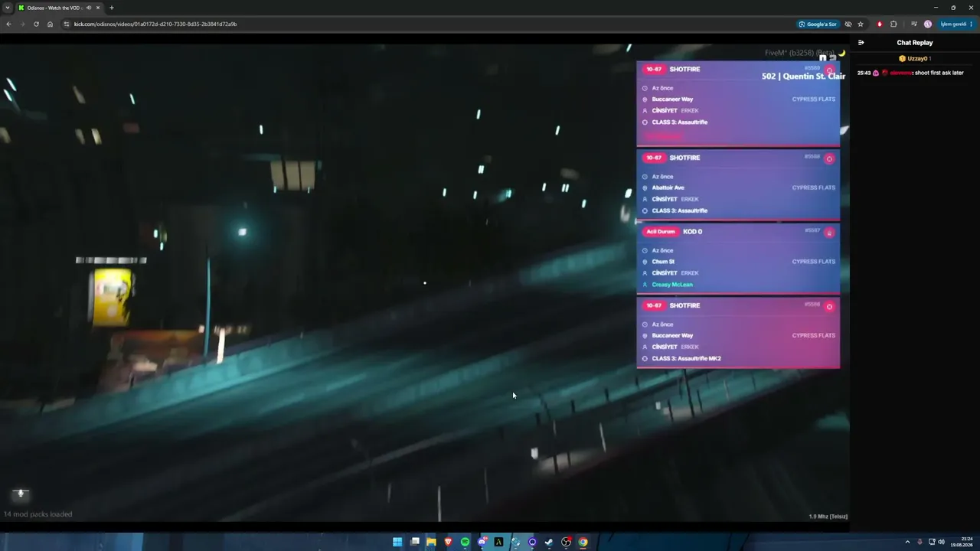Click the Creasy McLean name
980x551 pixels.
[x=672, y=285]
